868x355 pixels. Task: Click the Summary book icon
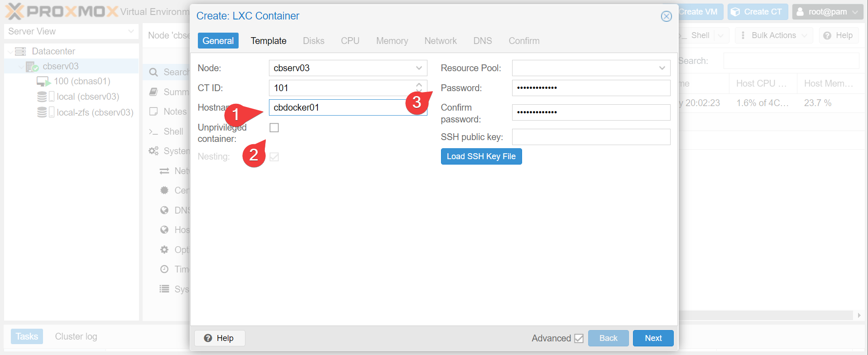(x=154, y=92)
